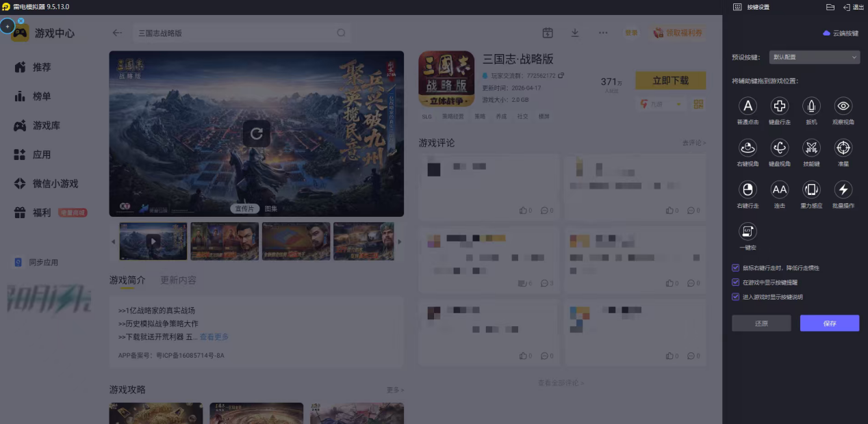Expand description via 查看更多 link
This screenshot has width=868, height=424.
(x=214, y=337)
